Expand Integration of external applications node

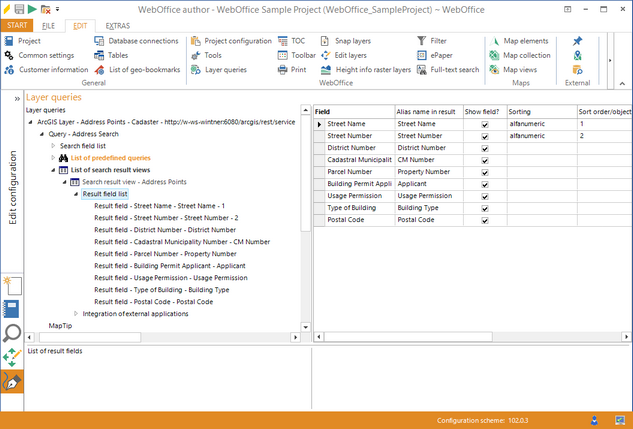coord(76,314)
